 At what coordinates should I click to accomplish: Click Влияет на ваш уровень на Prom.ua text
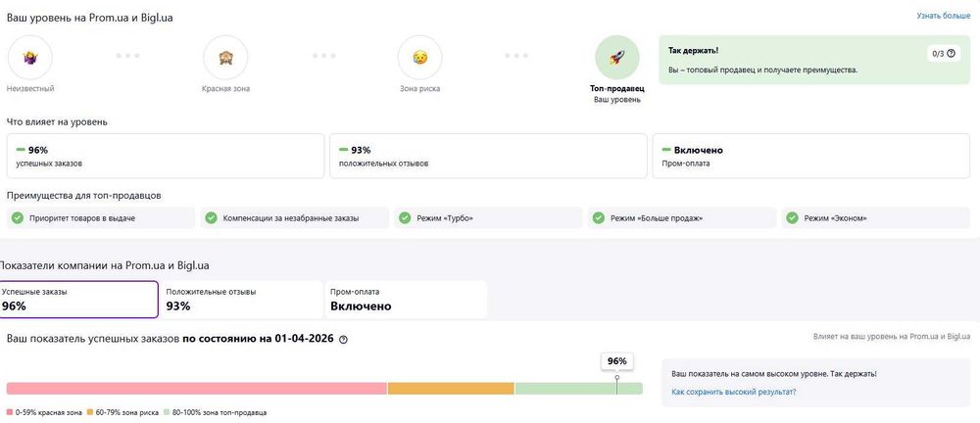892,337
